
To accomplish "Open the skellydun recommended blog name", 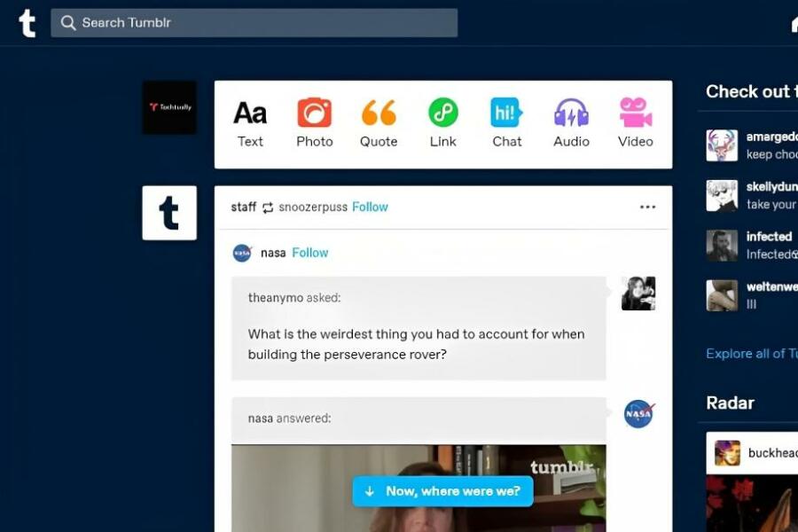I will tap(772, 187).
